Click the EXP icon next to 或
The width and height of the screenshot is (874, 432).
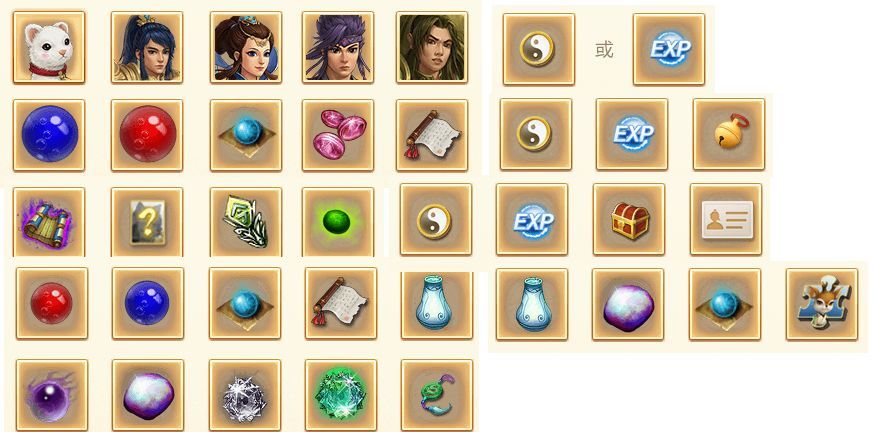(x=669, y=49)
